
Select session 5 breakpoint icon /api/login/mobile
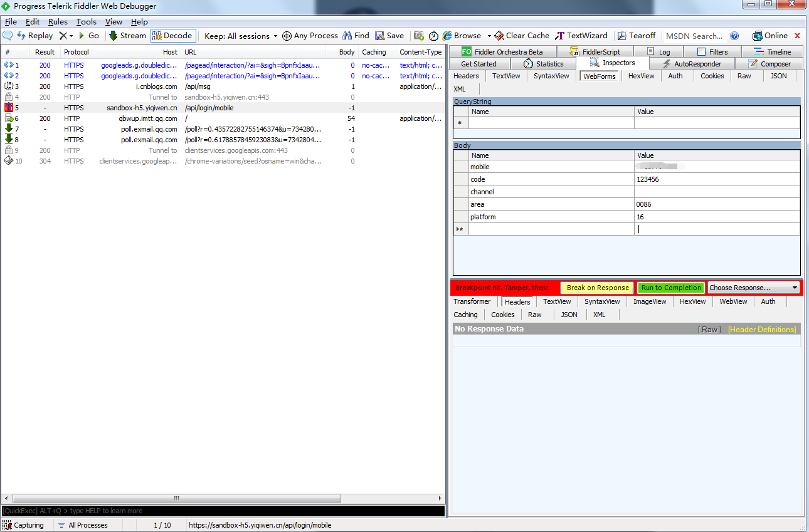[9, 108]
